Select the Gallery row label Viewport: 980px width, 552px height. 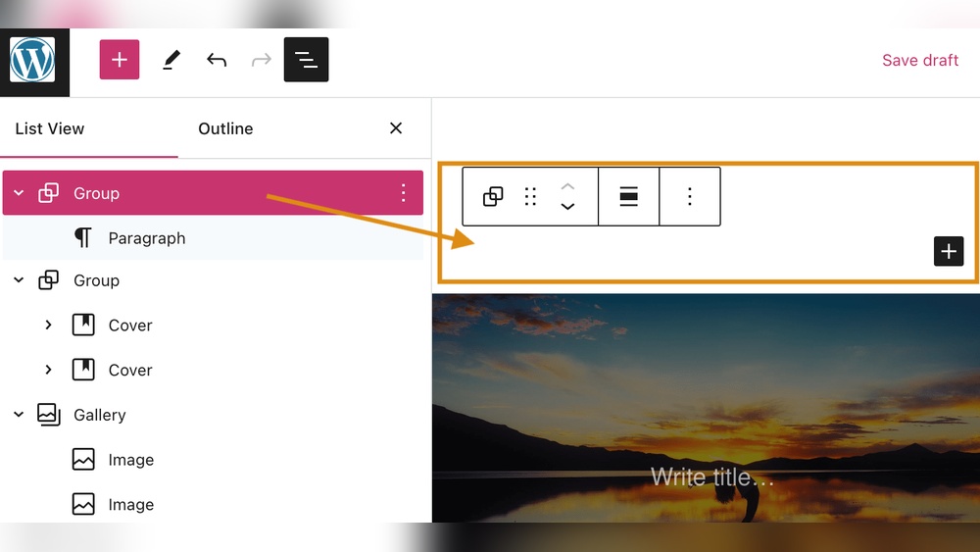coord(100,415)
